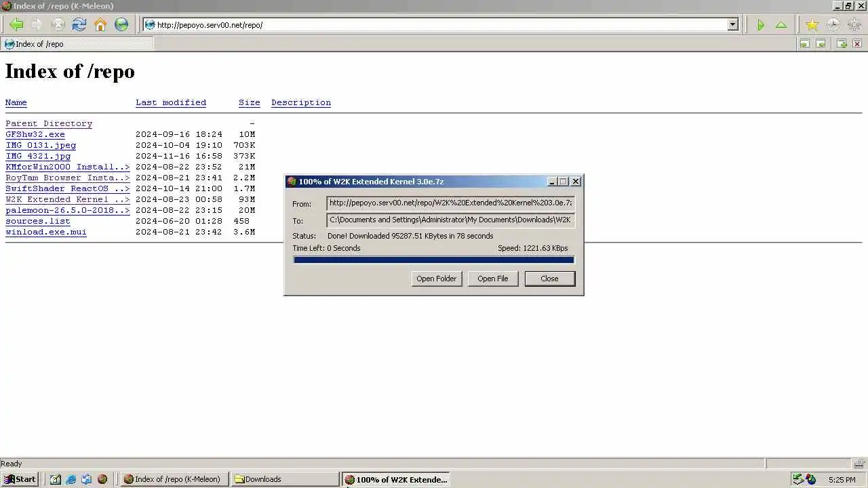Viewport: 868px width, 488px height.
Task: Click the network status tray icon
Action: coord(798,479)
